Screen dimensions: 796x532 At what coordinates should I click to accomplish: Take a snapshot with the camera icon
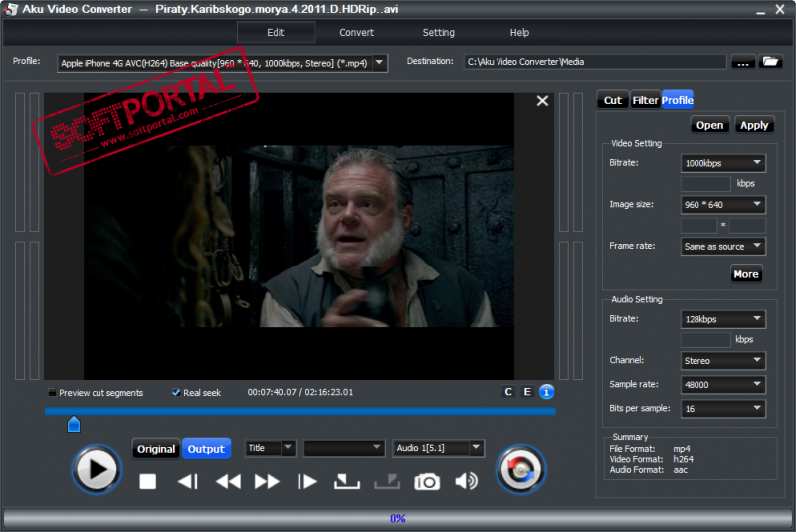coord(427,481)
